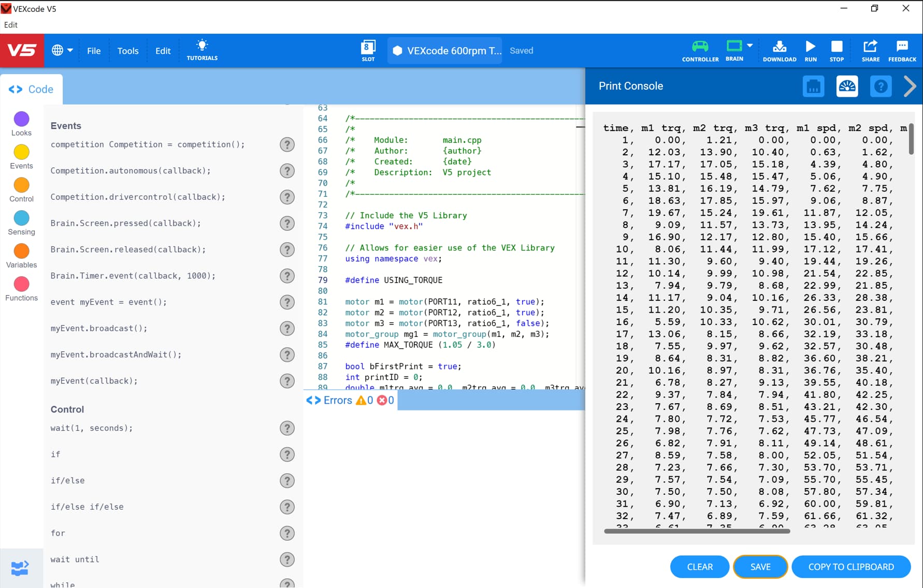Open the Print Console help icon

[881, 86]
